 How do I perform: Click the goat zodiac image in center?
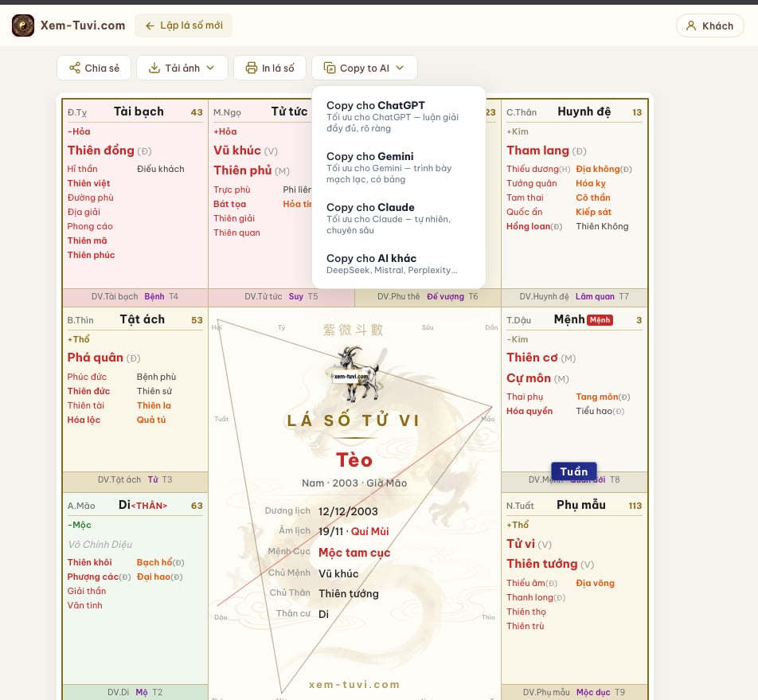click(358, 373)
